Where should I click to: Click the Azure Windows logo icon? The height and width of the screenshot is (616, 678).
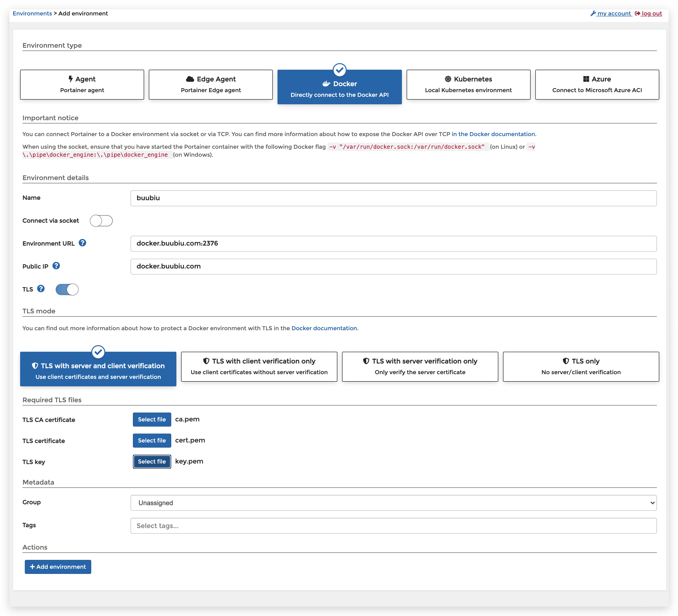coord(586,79)
